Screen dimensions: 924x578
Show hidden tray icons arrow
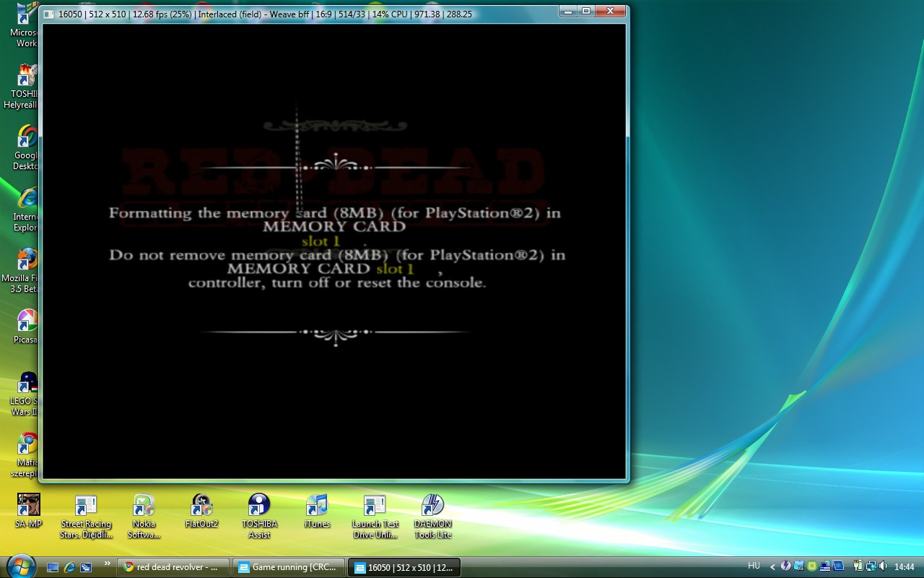point(773,567)
